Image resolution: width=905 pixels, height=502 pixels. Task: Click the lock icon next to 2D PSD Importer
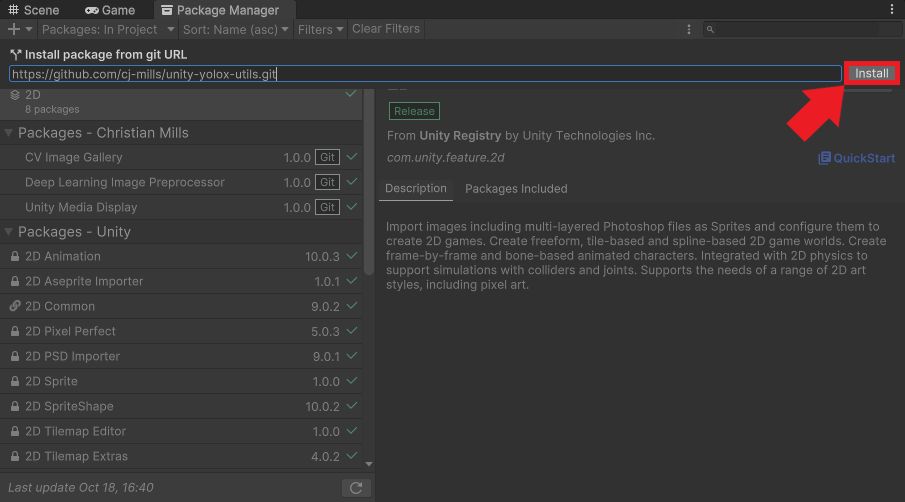pos(14,356)
